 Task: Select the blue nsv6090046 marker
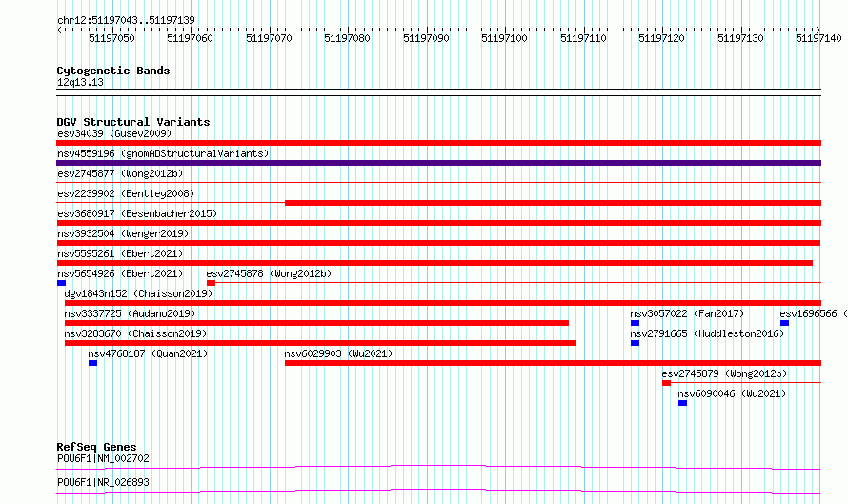click(682, 403)
